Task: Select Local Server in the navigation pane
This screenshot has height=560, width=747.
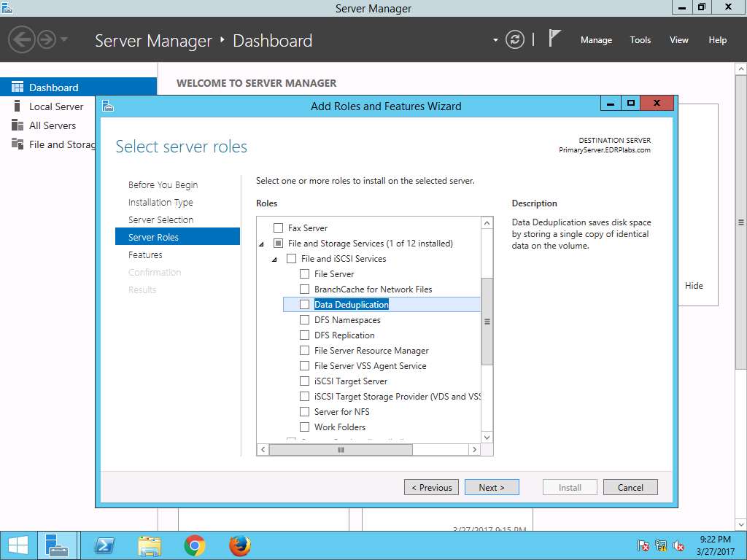Action: 56,106
